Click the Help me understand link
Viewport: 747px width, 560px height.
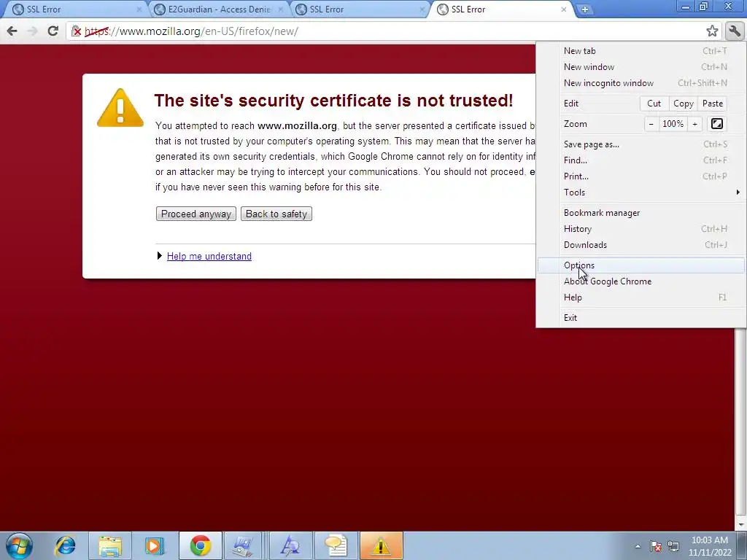tap(209, 256)
